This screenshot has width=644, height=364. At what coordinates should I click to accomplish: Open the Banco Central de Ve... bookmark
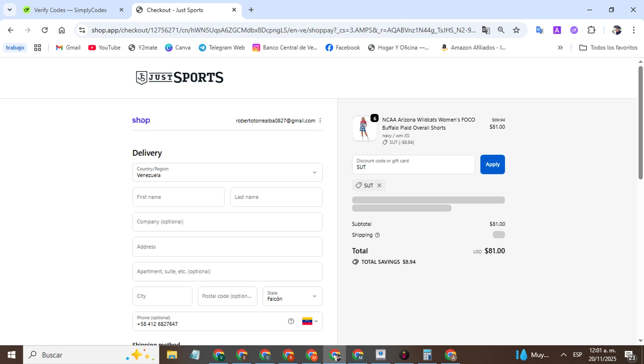(285, 48)
